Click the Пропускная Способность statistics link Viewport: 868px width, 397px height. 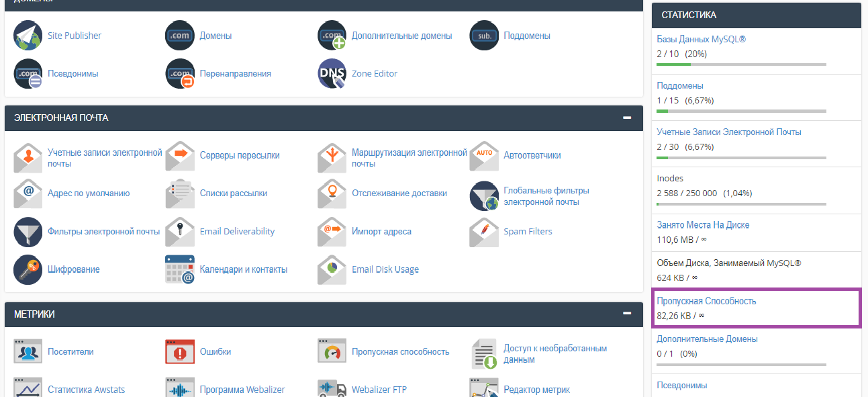point(706,301)
